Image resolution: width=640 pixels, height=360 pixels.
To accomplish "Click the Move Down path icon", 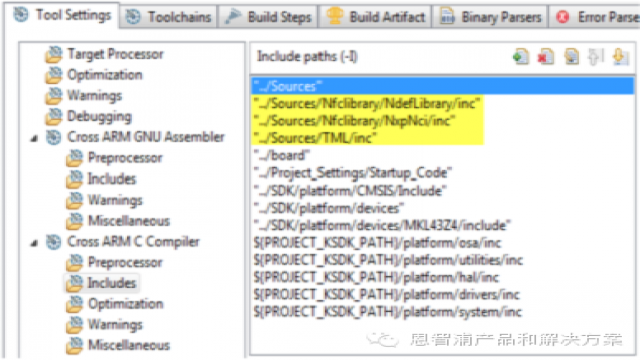I will pyautogui.click(x=620, y=56).
